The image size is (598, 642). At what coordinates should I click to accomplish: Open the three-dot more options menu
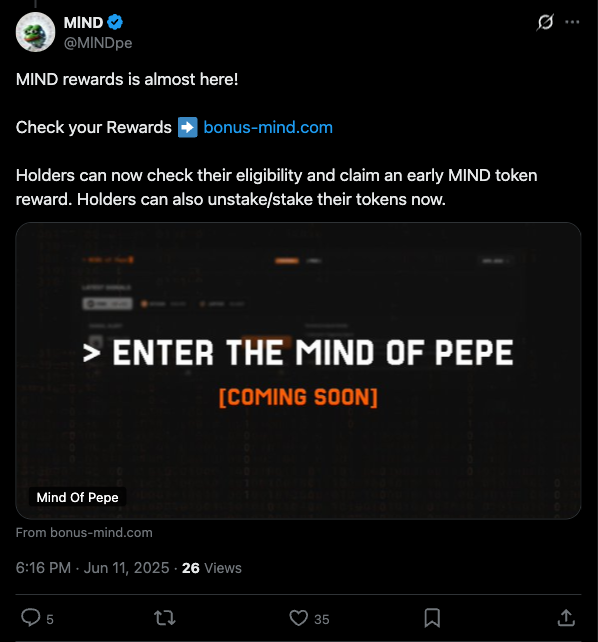coord(572,22)
